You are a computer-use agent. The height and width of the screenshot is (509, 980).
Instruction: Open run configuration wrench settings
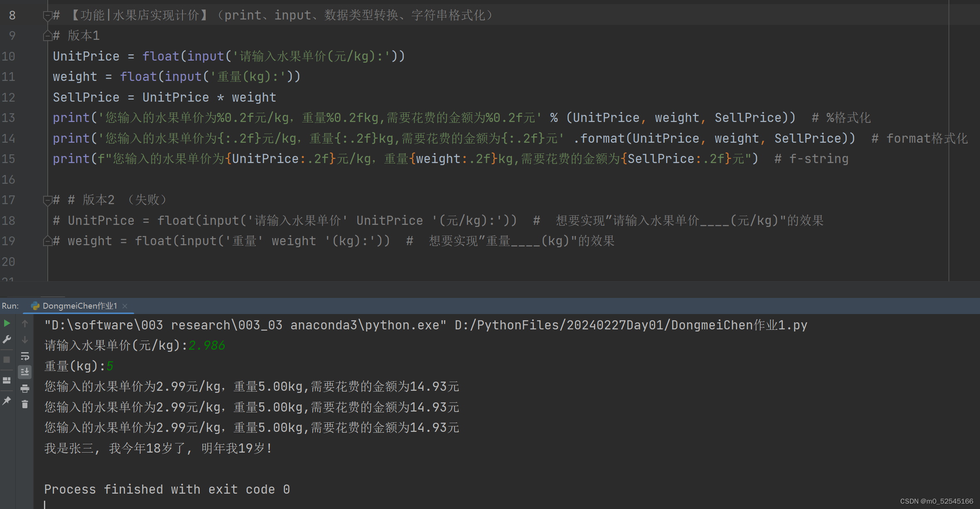pos(7,339)
